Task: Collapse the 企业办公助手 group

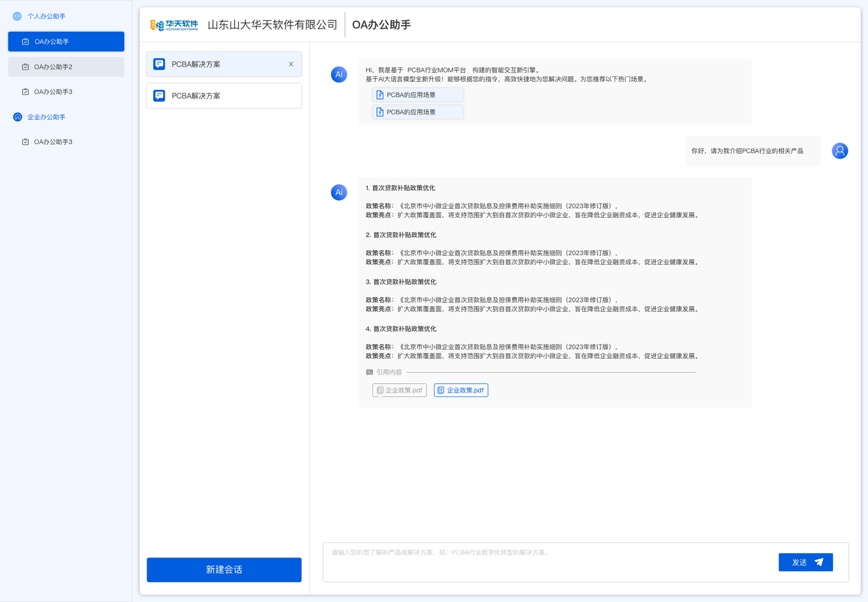Action: tap(46, 117)
